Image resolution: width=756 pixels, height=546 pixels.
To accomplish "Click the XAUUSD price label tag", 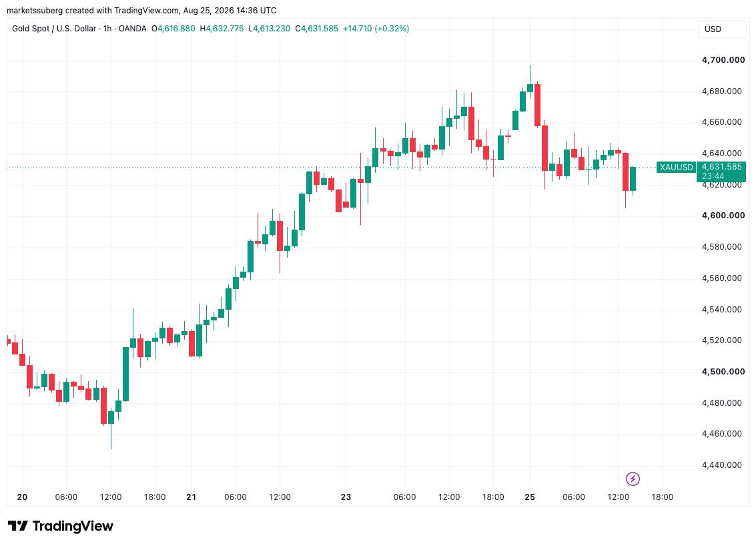I will click(x=677, y=168).
